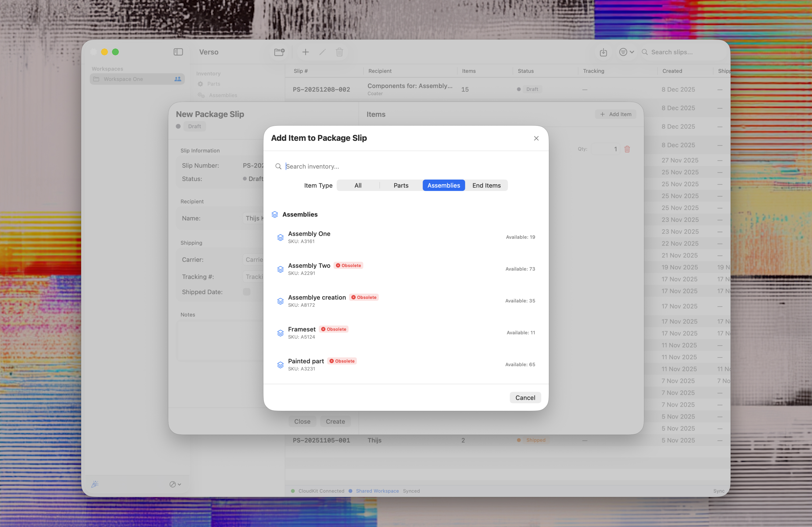Click the download/import toolbar icon
Viewport: 812px width, 527px height.
(603, 52)
